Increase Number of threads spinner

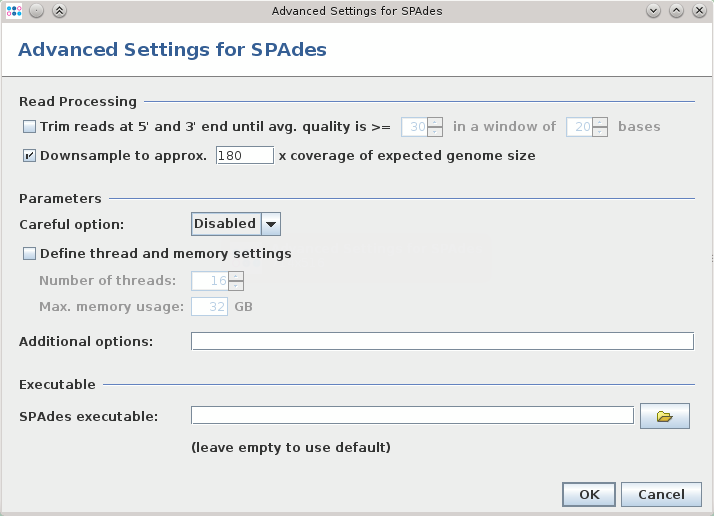tap(235, 276)
